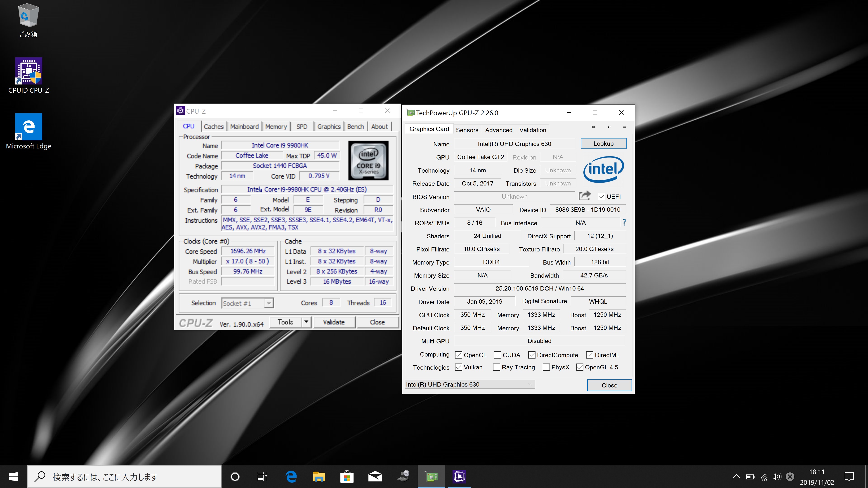Toggle the DirectCompute checkbox

532,355
